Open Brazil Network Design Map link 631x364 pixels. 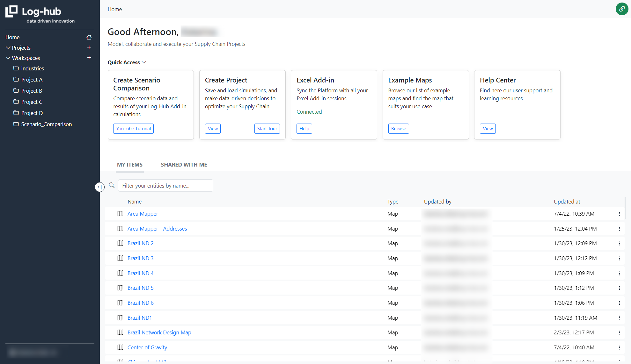[159, 332]
